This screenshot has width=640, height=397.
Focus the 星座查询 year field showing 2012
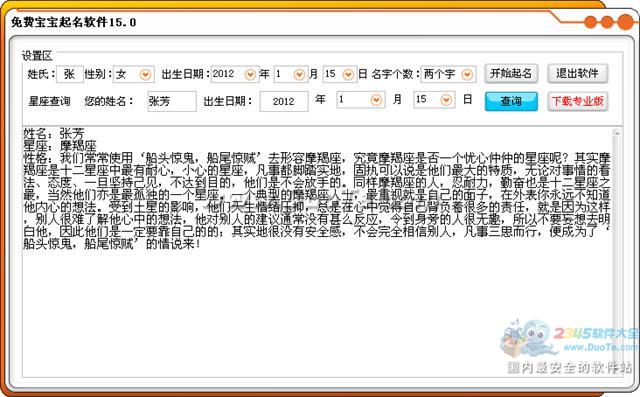[x=284, y=101]
